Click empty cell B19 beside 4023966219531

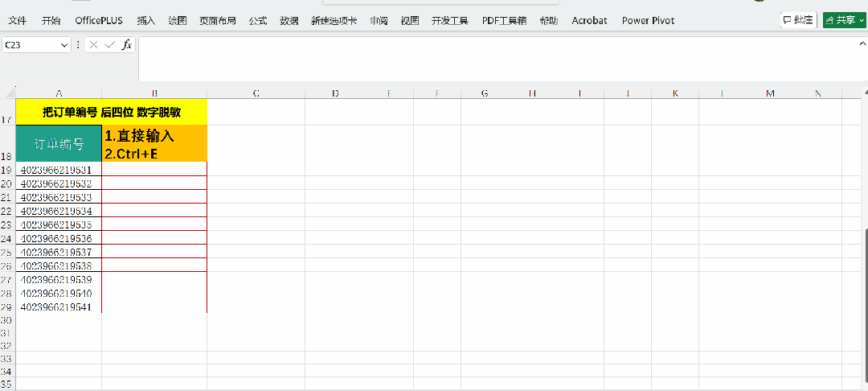154,169
